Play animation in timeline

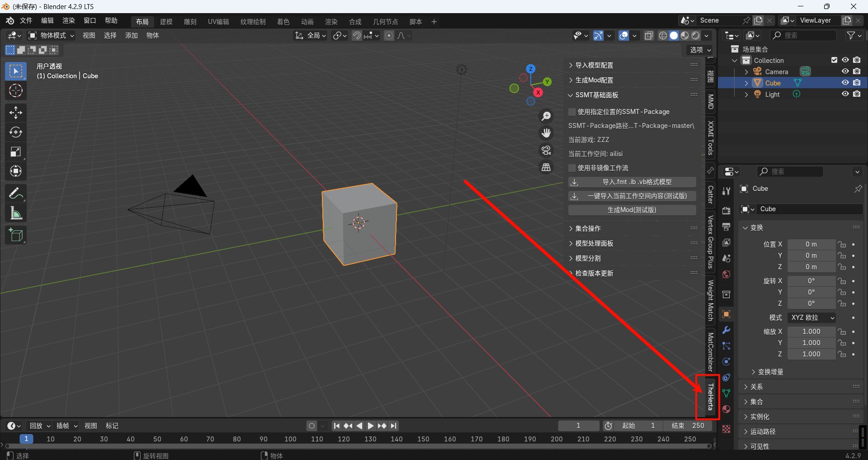pos(371,426)
